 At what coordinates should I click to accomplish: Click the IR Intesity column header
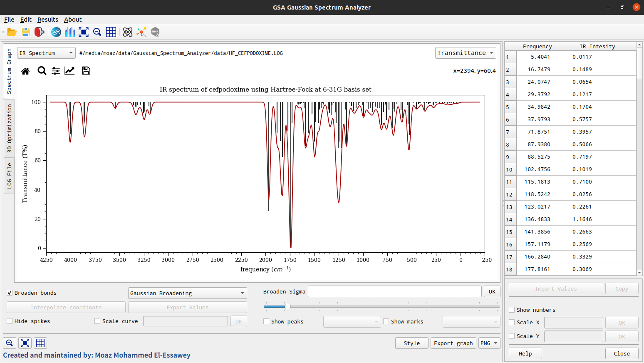[x=597, y=46]
